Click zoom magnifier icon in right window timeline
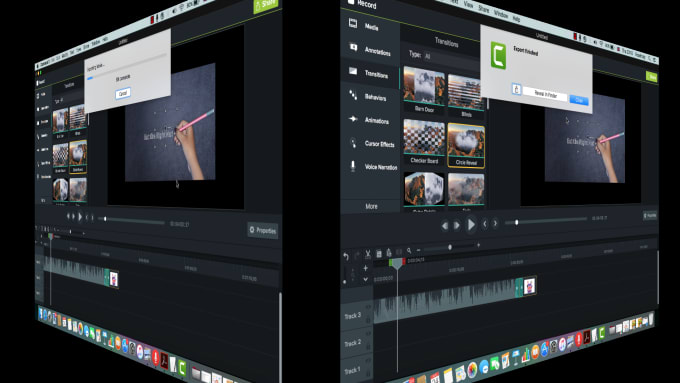Image resolution: width=680 pixels, height=383 pixels. (409, 250)
